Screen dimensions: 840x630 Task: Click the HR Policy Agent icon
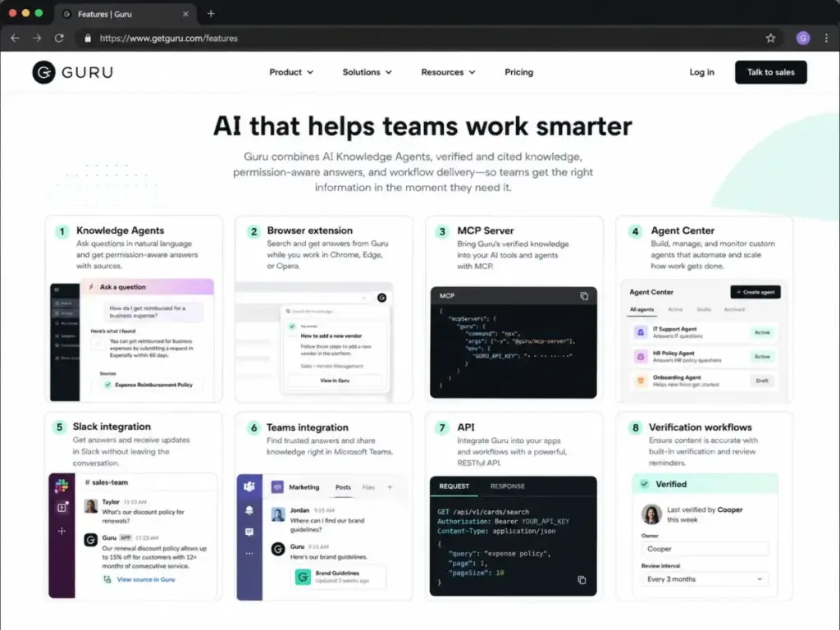[x=640, y=356]
